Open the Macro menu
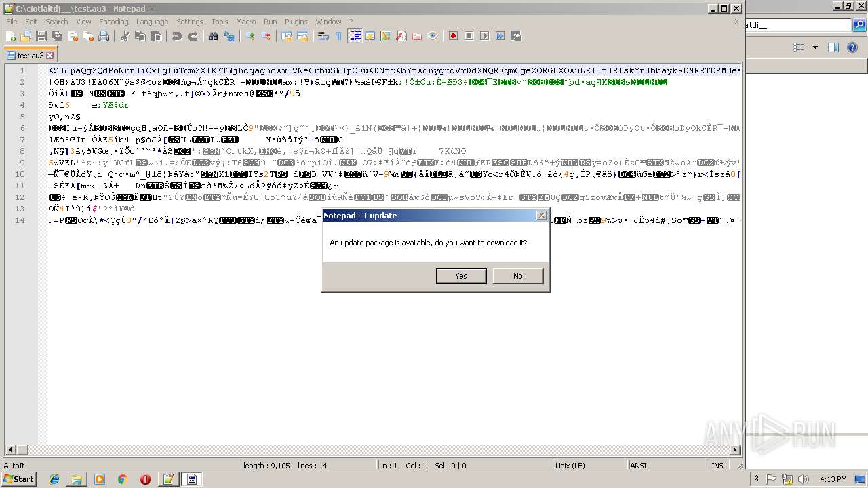 tap(246, 22)
